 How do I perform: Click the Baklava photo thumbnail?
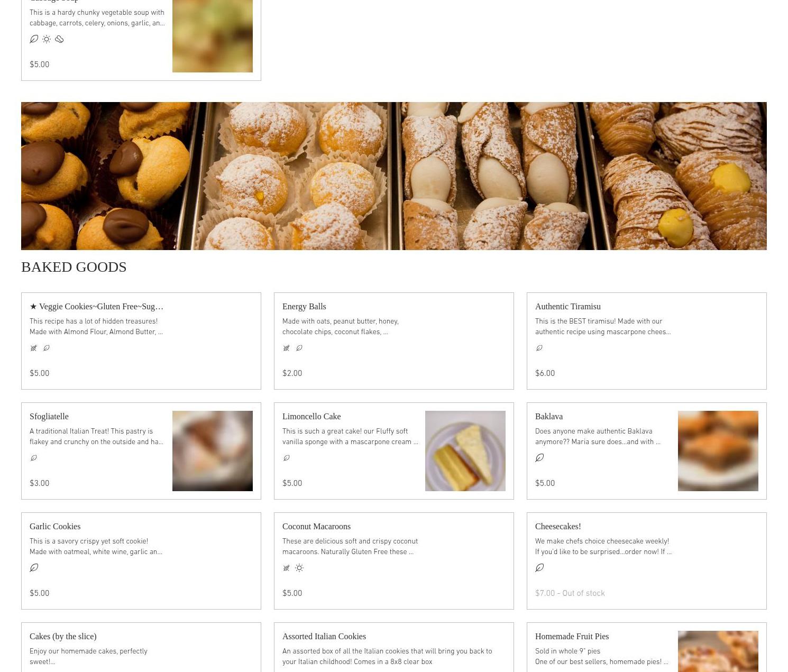tap(718, 451)
